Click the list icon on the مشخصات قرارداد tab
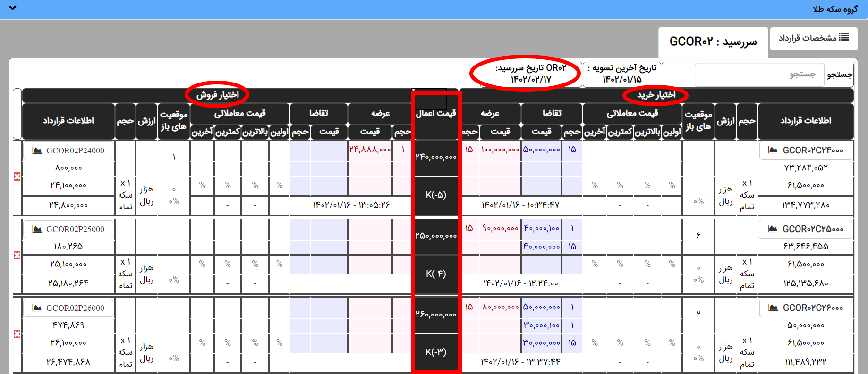 pyautogui.click(x=844, y=37)
